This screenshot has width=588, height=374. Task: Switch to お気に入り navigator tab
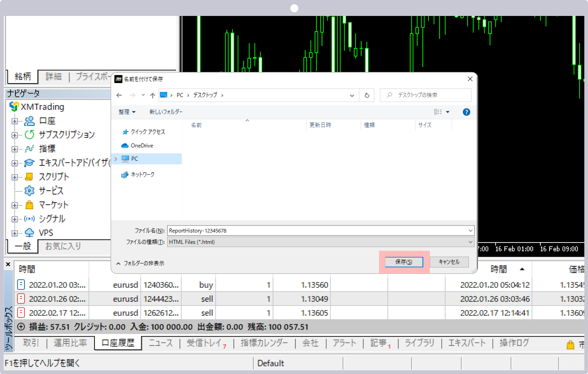click(x=63, y=246)
